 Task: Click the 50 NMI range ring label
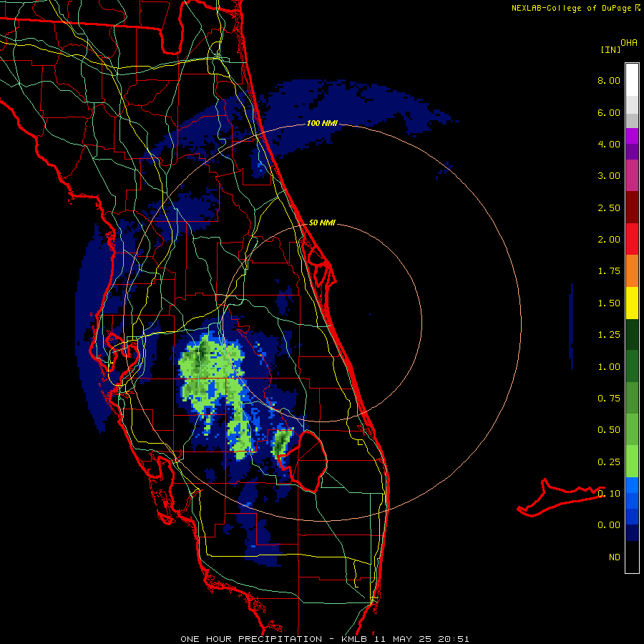tap(322, 223)
